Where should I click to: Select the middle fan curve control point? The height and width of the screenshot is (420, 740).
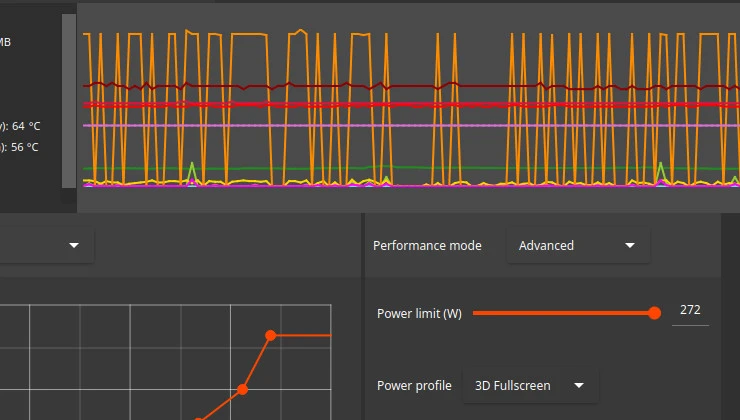click(242, 389)
